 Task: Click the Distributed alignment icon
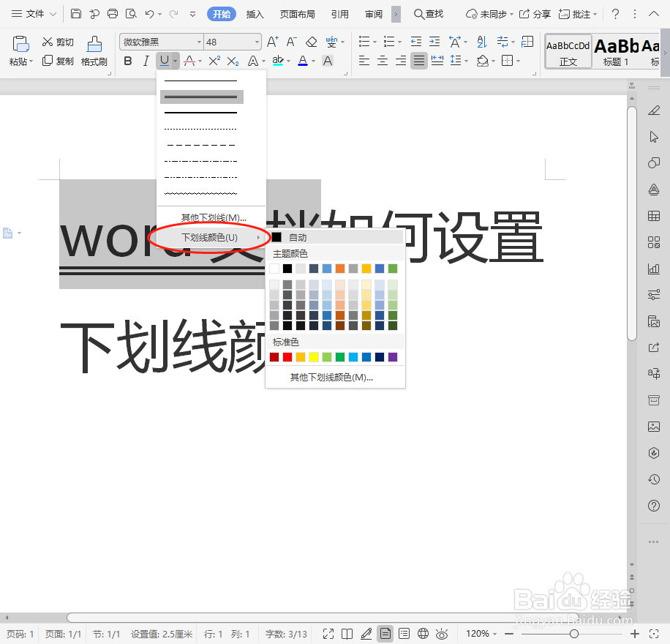[437, 61]
